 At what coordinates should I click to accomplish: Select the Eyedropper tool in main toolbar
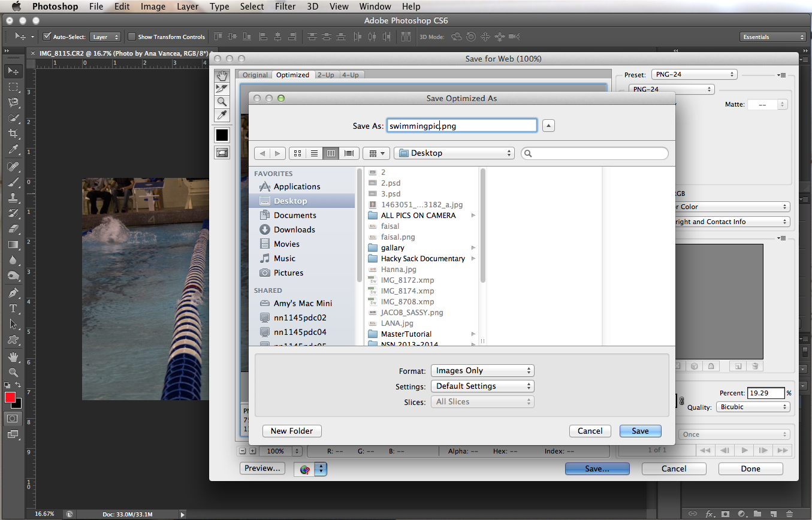(x=13, y=149)
